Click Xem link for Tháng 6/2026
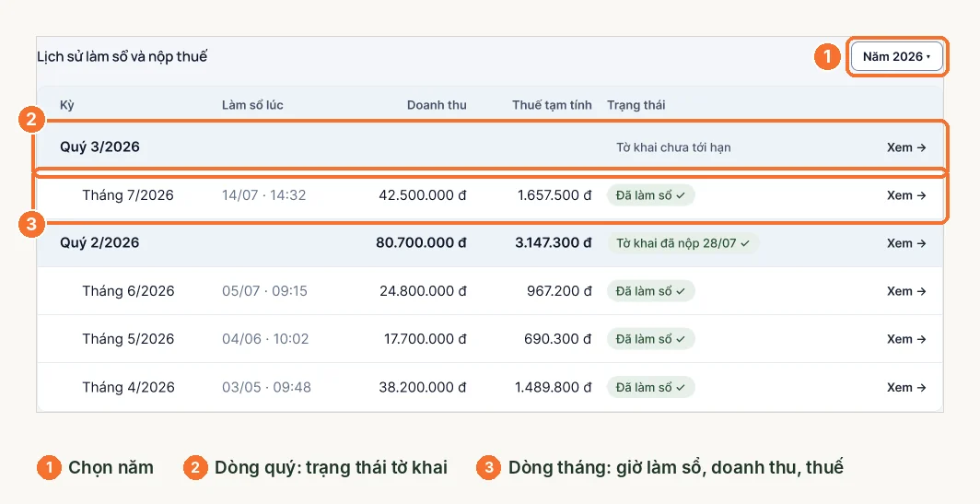 [906, 291]
